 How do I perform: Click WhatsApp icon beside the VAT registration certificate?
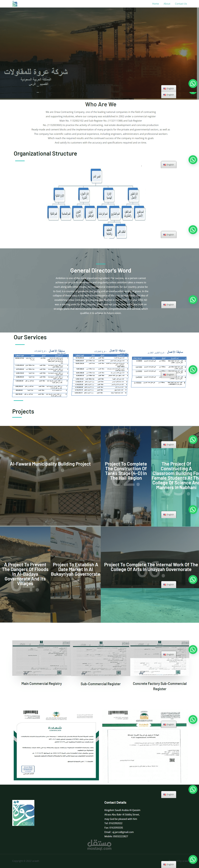193,719
